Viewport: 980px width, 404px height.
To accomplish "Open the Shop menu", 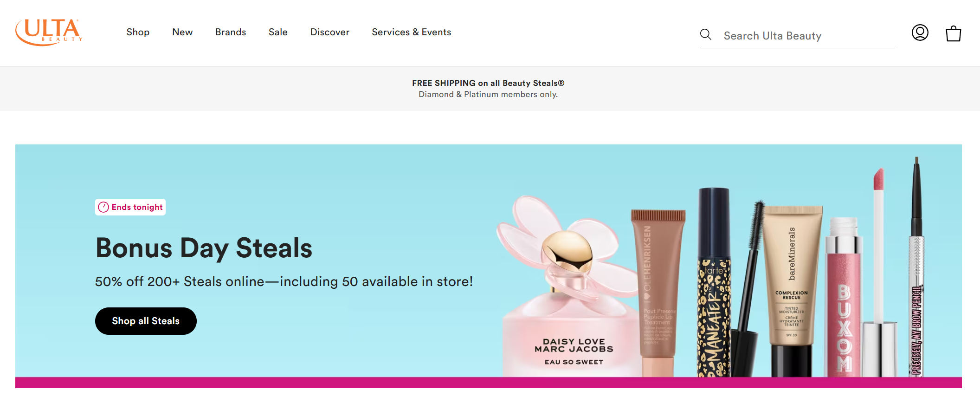I will click(138, 32).
